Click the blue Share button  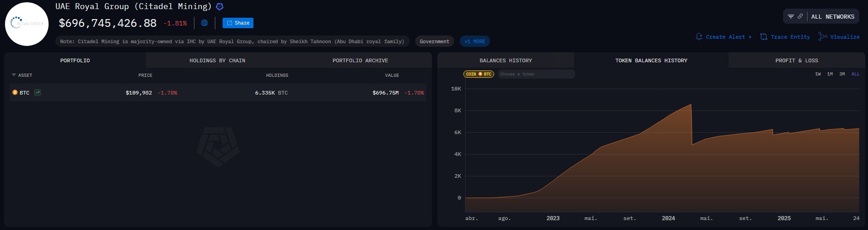coord(238,23)
